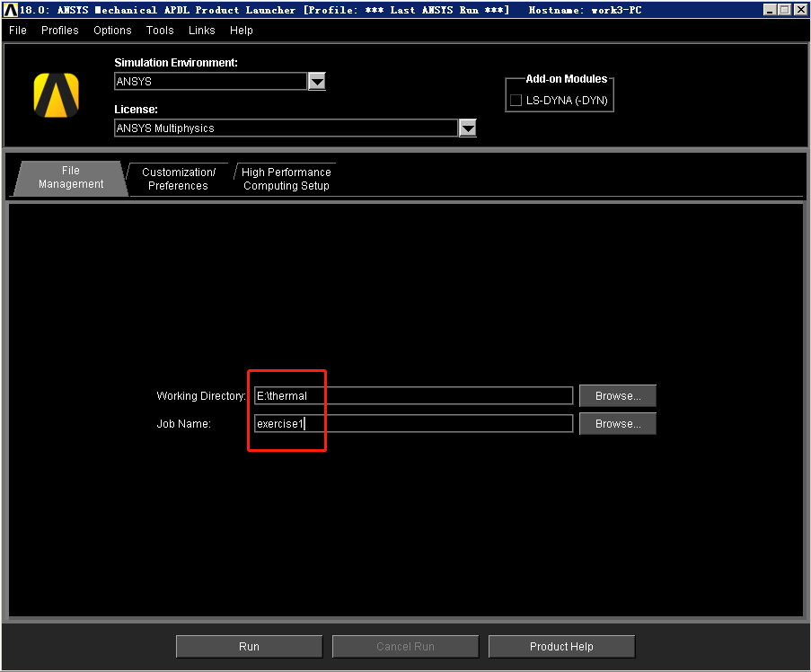Expand the License dropdown arrow
The height and width of the screenshot is (672, 811).
pos(468,128)
